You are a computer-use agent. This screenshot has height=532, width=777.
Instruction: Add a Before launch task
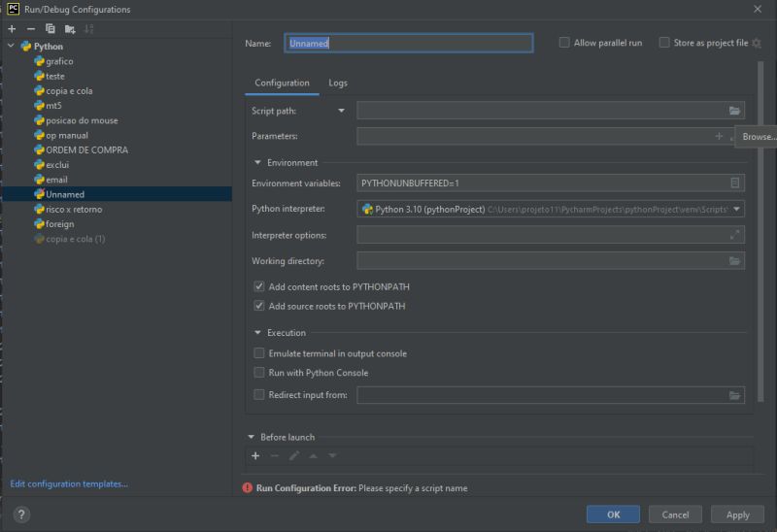[255, 455]
